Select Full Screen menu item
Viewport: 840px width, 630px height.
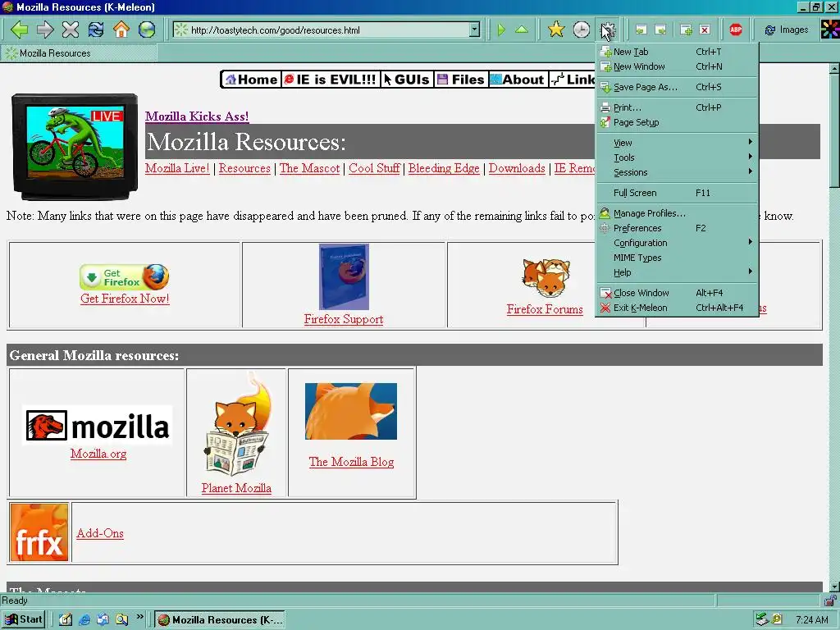677,193
